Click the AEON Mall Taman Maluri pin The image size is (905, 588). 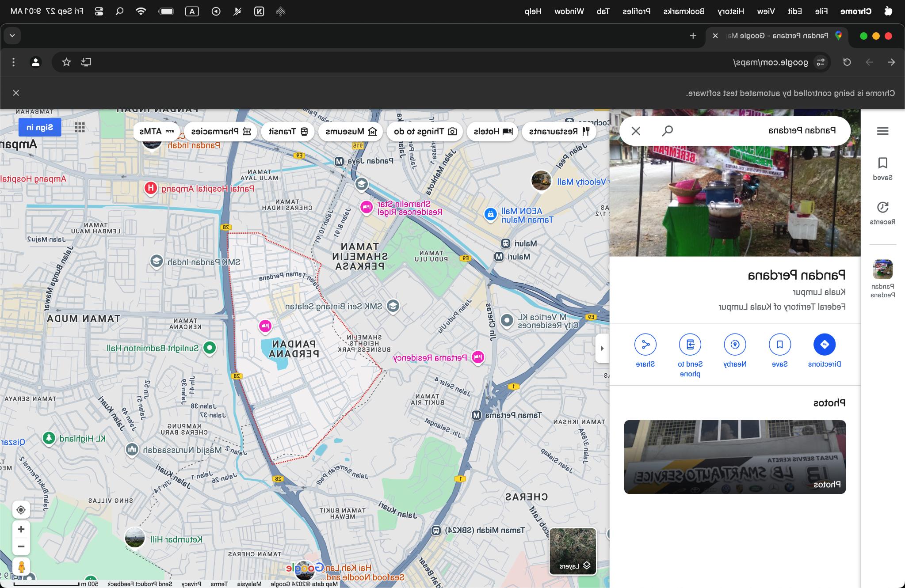point(490,215)
